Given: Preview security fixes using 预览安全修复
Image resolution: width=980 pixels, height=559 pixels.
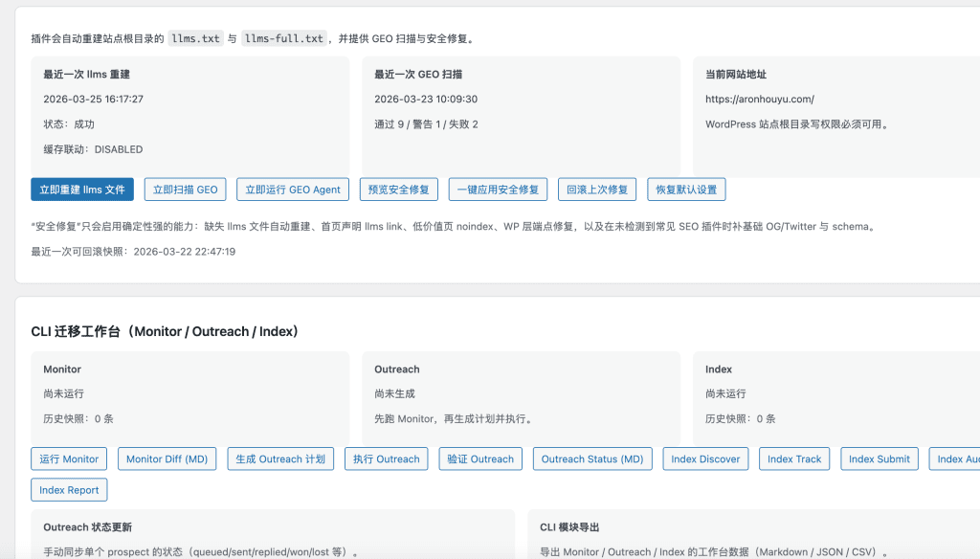Looking at the screenshot, I should [x=398, y=189].
